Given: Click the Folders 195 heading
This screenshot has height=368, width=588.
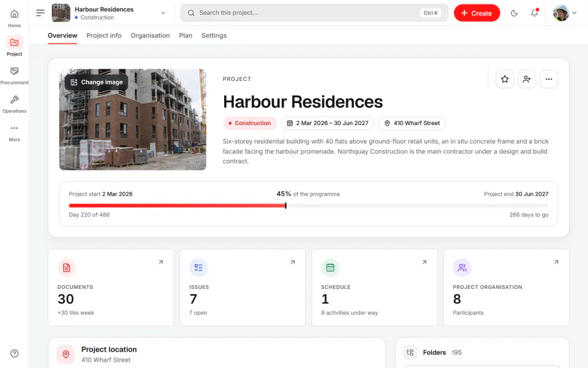Looking at the screenshot, I should [442, 353].
